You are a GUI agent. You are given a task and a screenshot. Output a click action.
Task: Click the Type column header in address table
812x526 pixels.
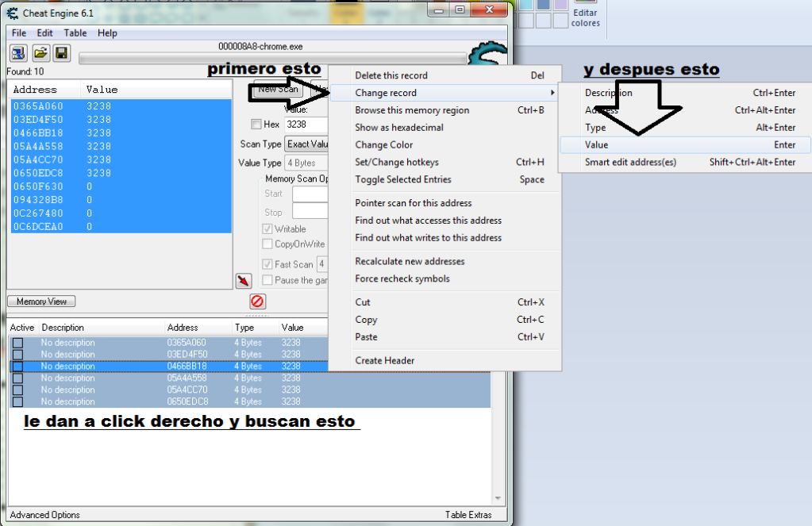click(256, 328)
